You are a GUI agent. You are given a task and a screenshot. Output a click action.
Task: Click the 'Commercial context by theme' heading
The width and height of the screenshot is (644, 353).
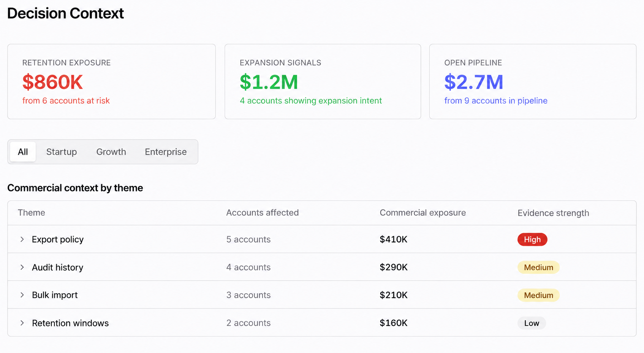[75, 188]
